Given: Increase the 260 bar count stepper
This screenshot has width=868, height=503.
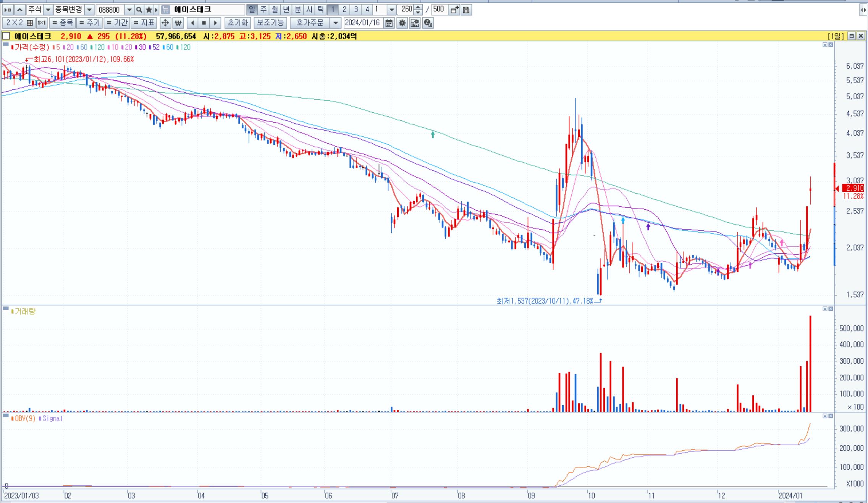Looking at the screenshot, I should tap(418, 7).
